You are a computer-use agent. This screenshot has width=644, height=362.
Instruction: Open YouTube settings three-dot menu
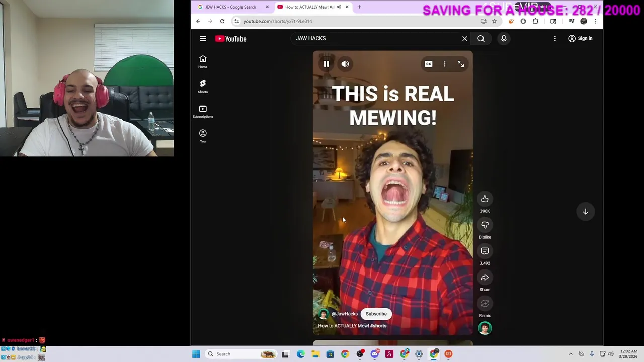pyautogui.click(x=555, y=38)
